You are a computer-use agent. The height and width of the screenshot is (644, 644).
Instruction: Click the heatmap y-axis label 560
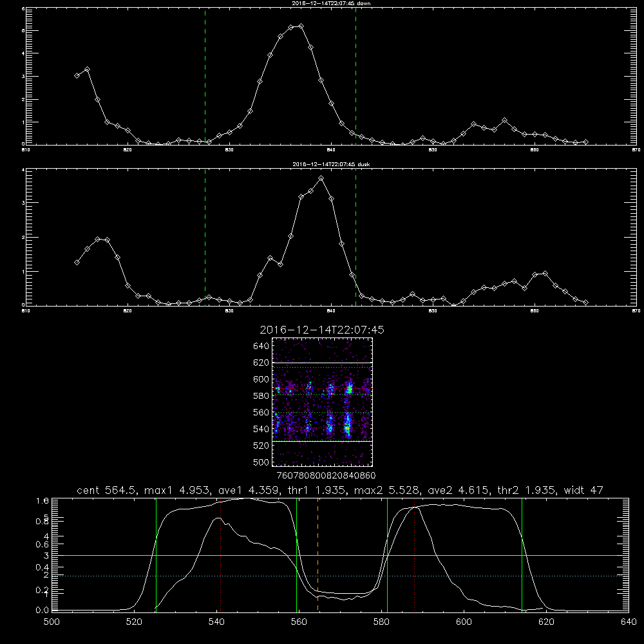tap(261, 412)
